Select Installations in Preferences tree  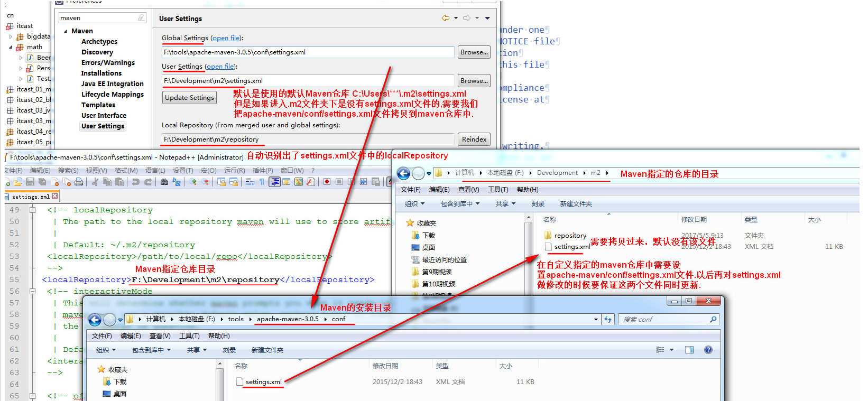[x=101, y=73]
